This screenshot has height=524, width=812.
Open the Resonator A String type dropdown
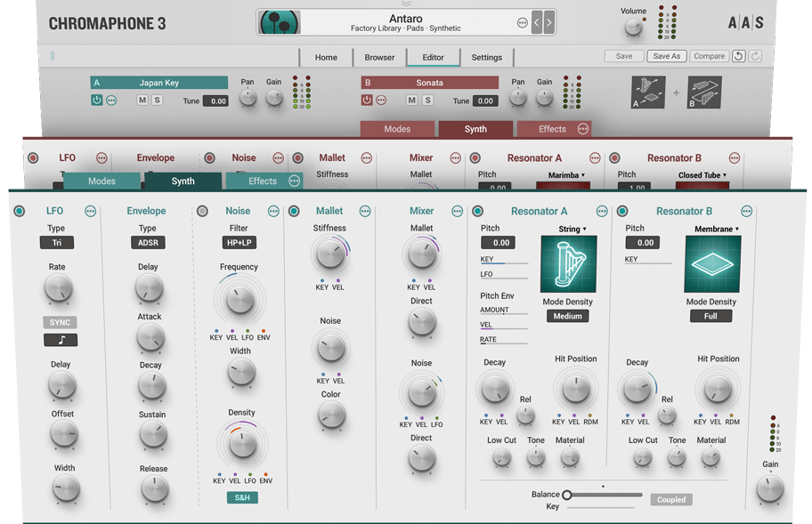click(572, 230)
